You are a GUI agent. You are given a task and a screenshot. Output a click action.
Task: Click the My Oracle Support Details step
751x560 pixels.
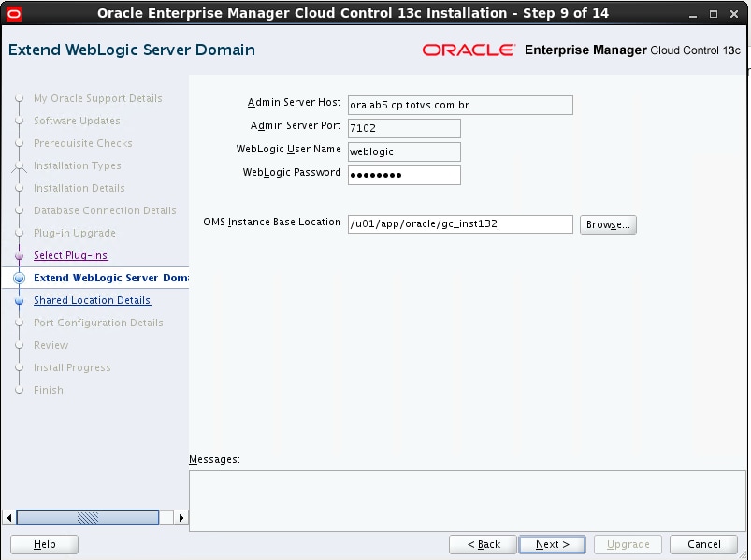97,98
